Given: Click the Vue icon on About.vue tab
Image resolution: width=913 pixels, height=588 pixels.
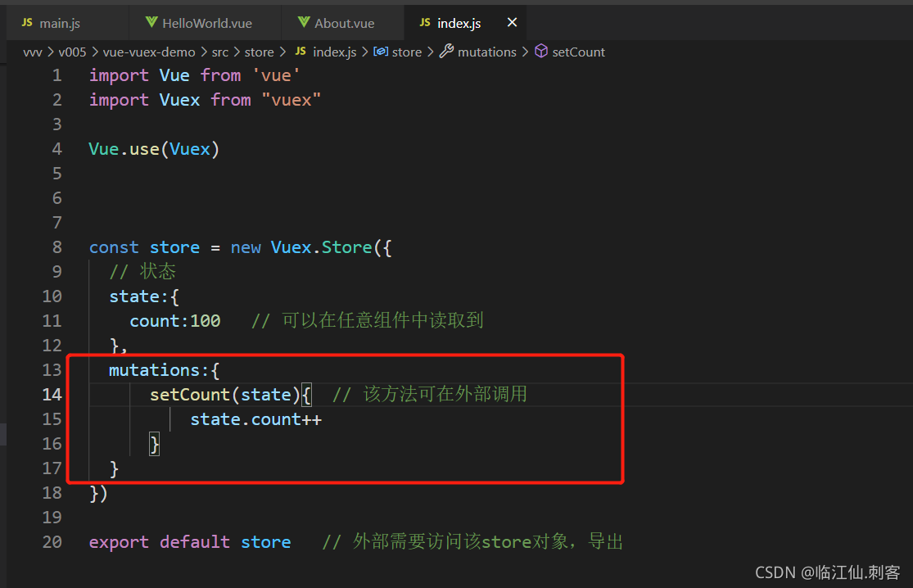Looking at the screenshot, I should pos(304,22).
